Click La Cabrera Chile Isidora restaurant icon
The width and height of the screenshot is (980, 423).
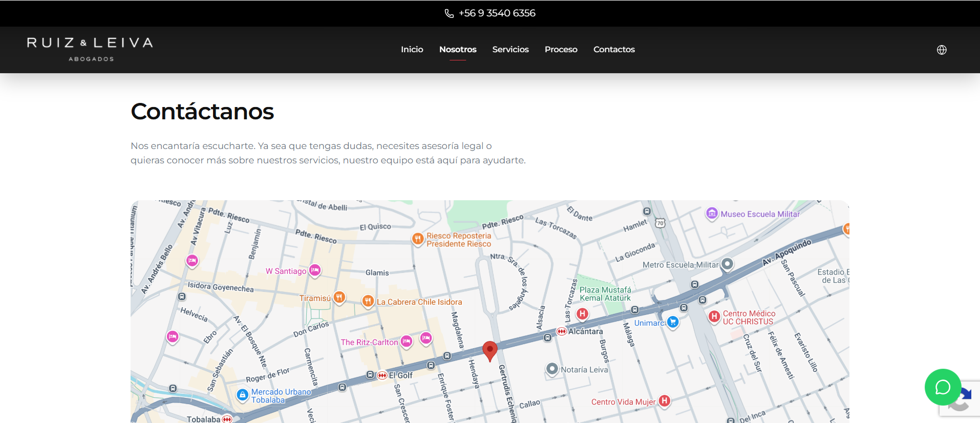(368, 301)
